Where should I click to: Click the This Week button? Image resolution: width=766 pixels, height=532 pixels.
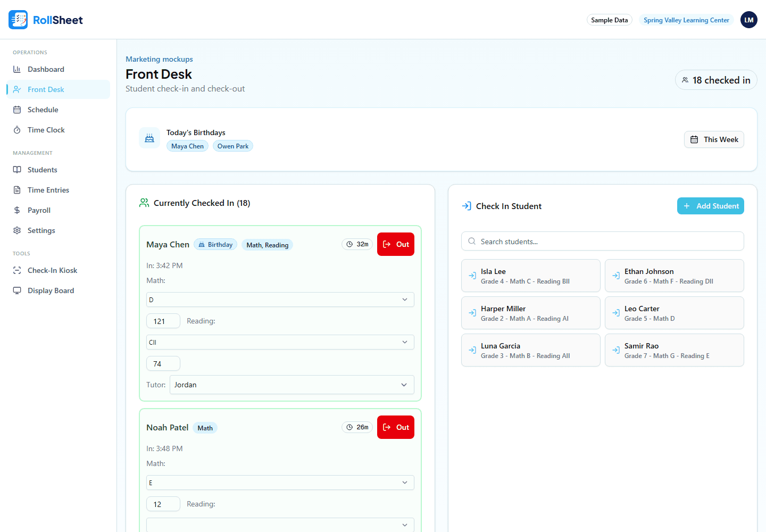tap(714, 139)
